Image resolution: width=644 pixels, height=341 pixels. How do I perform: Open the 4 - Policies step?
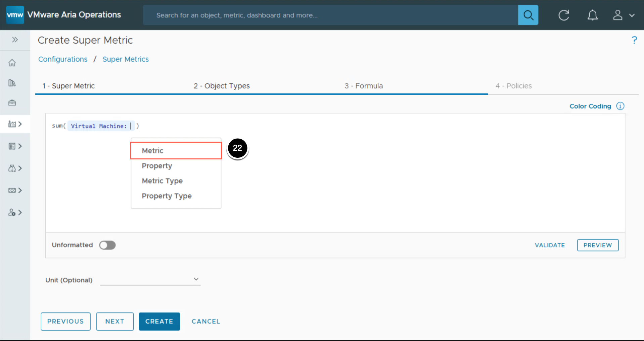pos(513,86)
